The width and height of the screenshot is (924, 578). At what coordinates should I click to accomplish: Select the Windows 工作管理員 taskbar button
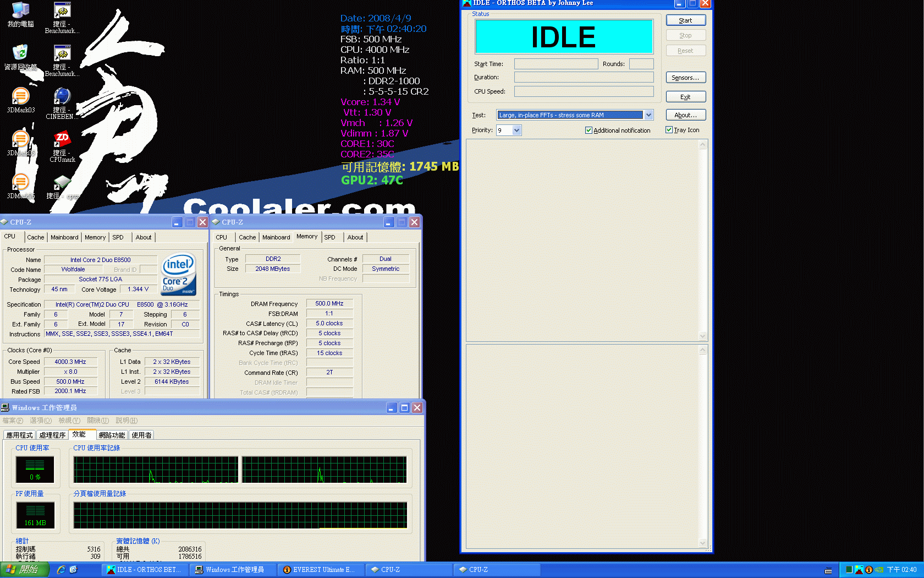coord(233,570)
